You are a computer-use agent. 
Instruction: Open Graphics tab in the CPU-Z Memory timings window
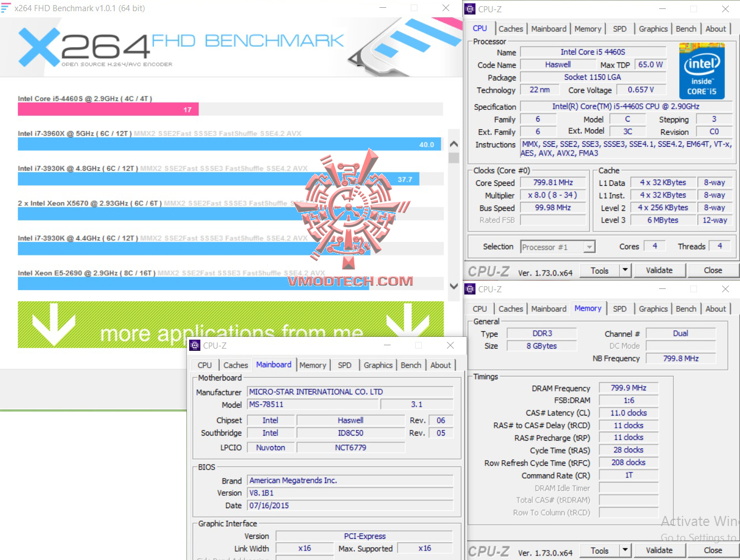tap(653, 309)
